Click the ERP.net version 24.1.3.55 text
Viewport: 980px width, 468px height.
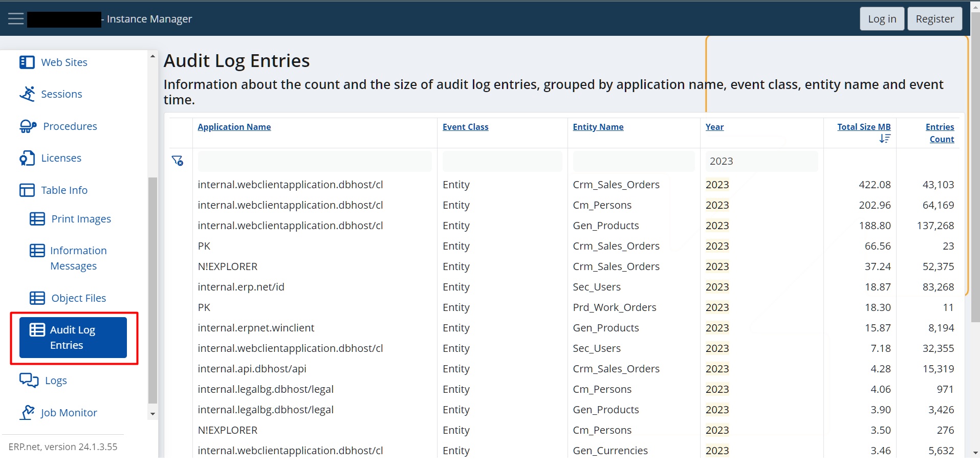(x=63, y=447)
